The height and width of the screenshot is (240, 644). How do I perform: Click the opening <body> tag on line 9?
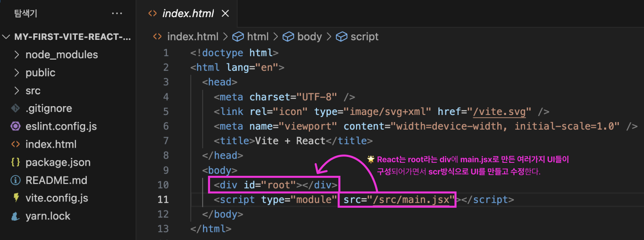pos(220,170)
